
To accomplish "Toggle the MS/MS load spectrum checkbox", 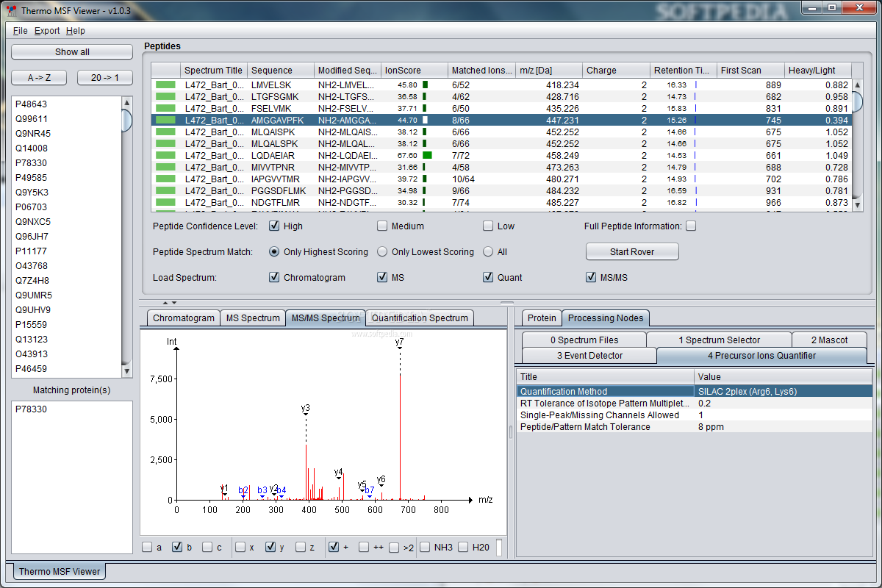I will click(x=591, y=277).
